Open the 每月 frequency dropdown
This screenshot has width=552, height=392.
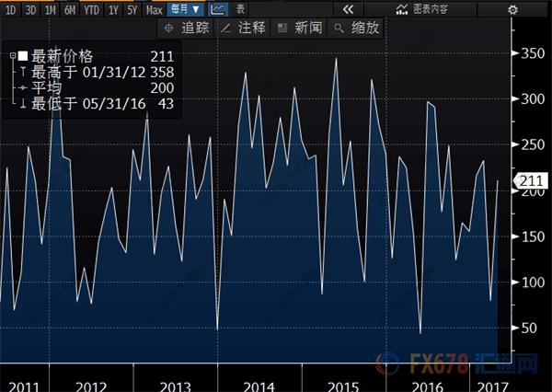pyautogui.click(x=185, y=10)
